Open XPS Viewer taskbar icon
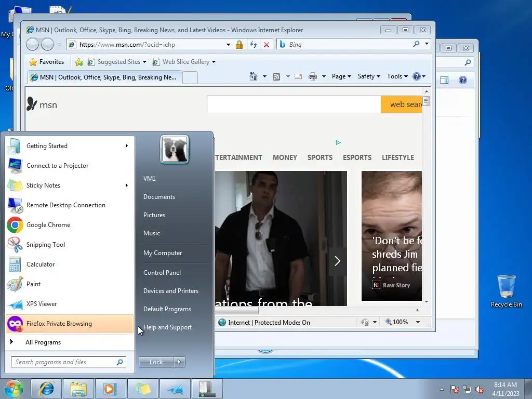 [175, 389]
